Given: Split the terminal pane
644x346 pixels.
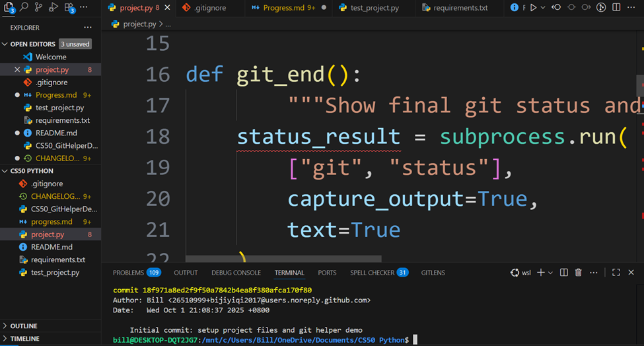Looking at the screenshot, I should click(564, 273).
